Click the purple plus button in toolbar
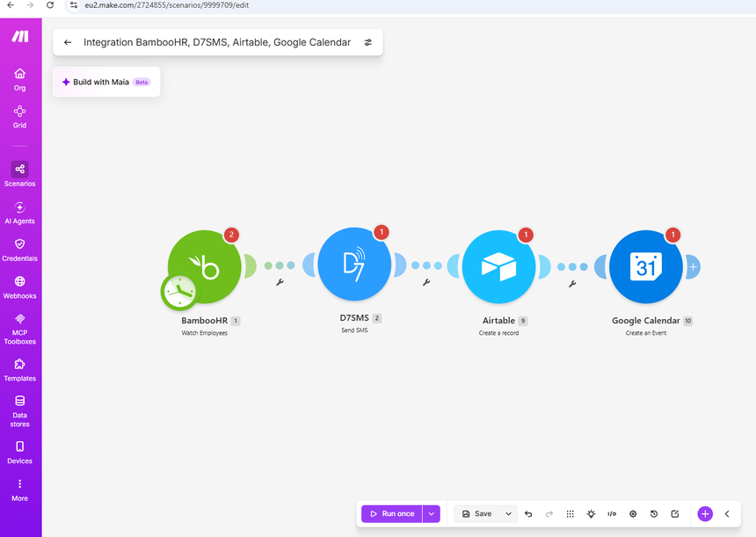Screen dimensions: 756x537 click(x=705, y=514)
